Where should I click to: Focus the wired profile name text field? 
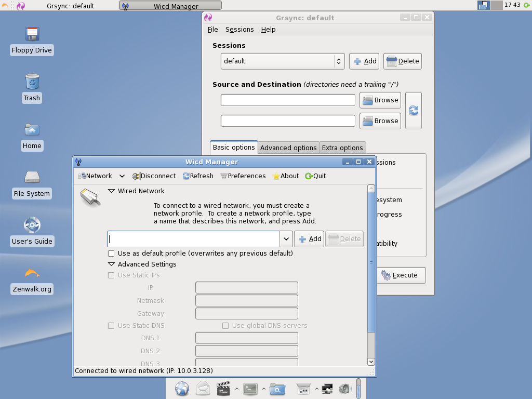[x=193, y=239]
